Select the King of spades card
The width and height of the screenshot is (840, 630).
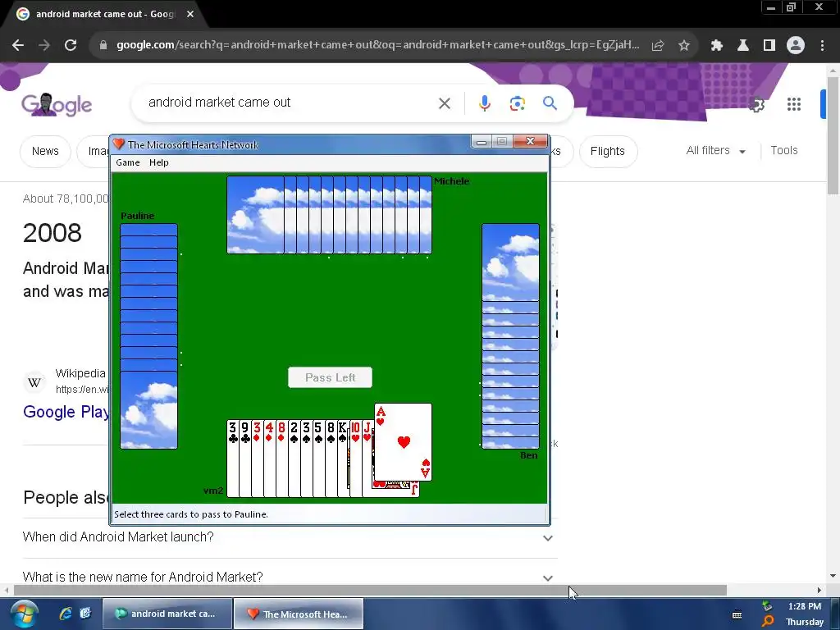tap(343, 458)
